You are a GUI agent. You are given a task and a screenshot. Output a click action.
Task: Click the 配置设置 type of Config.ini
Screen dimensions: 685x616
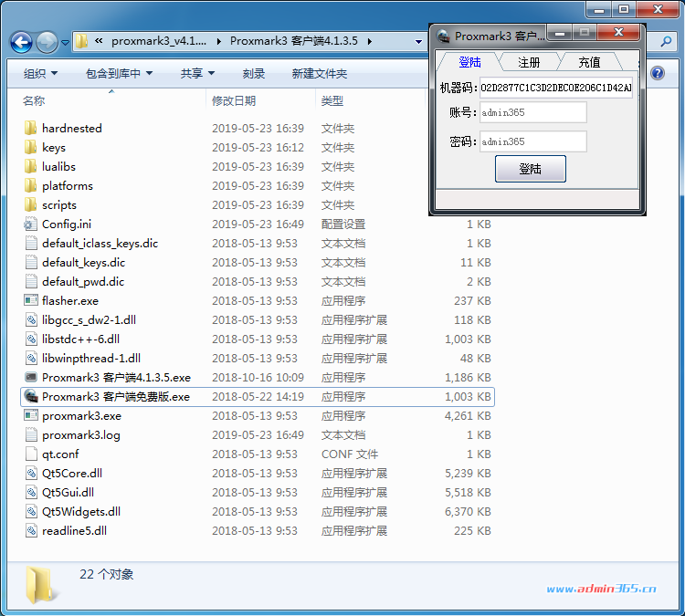click(343, 224)
